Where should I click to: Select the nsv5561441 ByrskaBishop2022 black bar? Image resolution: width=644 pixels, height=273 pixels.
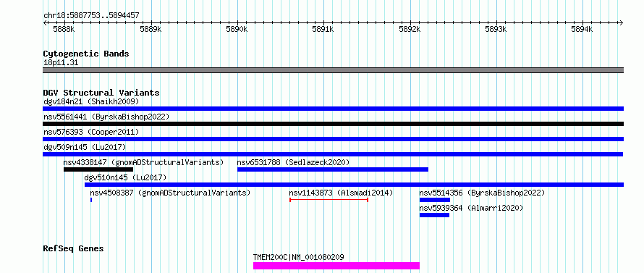pos(333,124)
